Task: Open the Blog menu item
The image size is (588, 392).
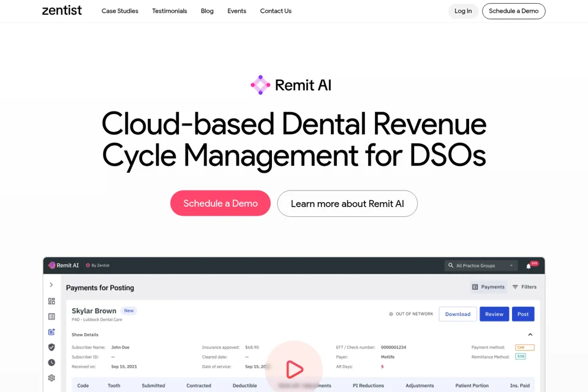Action: click(x=207, y=11)
